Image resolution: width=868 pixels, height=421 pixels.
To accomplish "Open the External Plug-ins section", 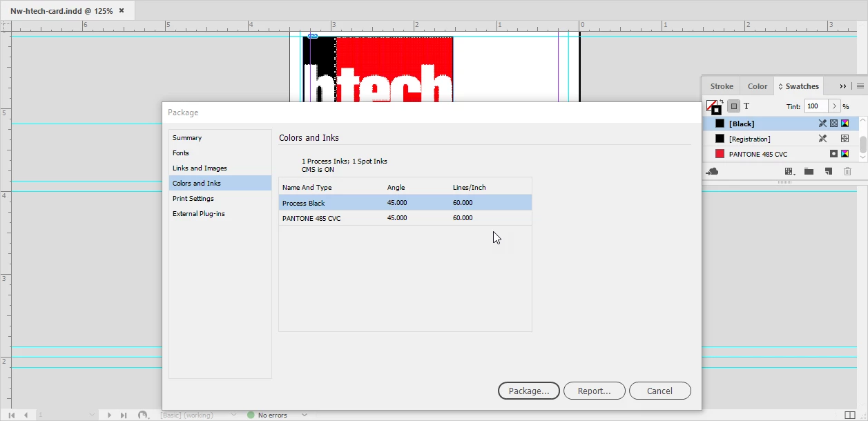I will click(220, 213).
